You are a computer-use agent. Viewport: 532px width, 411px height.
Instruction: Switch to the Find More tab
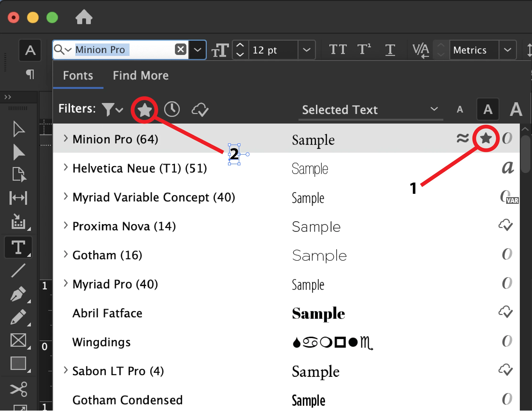(x=141, y=76)
